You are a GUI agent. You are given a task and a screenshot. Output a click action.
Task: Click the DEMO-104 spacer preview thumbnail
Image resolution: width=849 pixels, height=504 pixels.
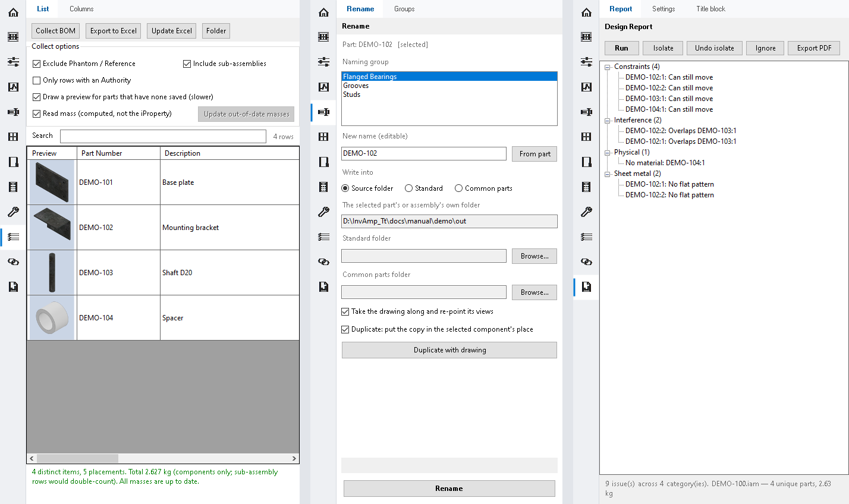(52, 318)
